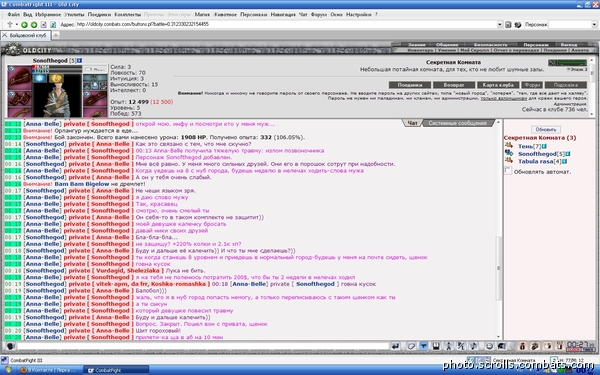Click the Возврат button
Screen dimensions: 600x375
point(454,85)
